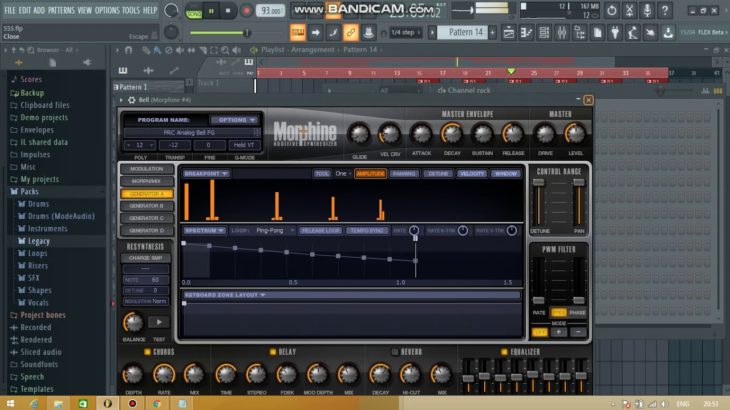730x410 pixels.
Task: Open the PATTERNS menu
Action: click(61, 10)
